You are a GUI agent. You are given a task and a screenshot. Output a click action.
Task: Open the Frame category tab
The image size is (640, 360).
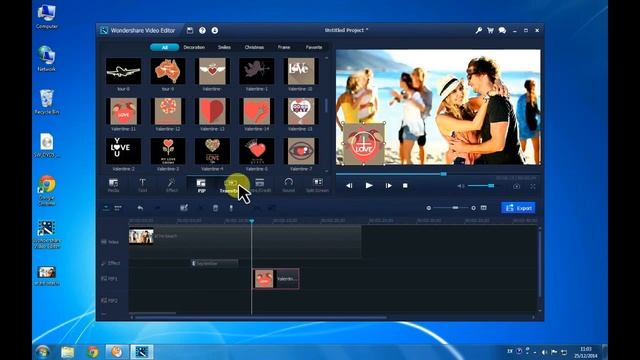(284, 47)
